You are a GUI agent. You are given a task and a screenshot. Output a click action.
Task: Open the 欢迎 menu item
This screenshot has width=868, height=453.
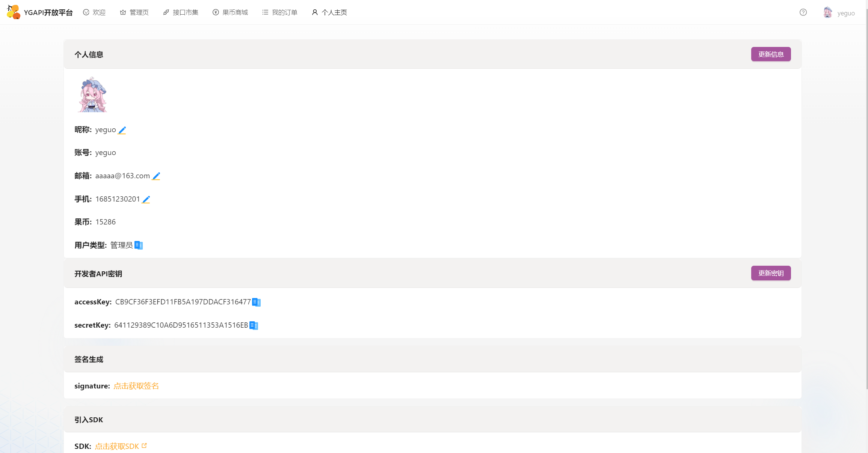tap(94, 12)
